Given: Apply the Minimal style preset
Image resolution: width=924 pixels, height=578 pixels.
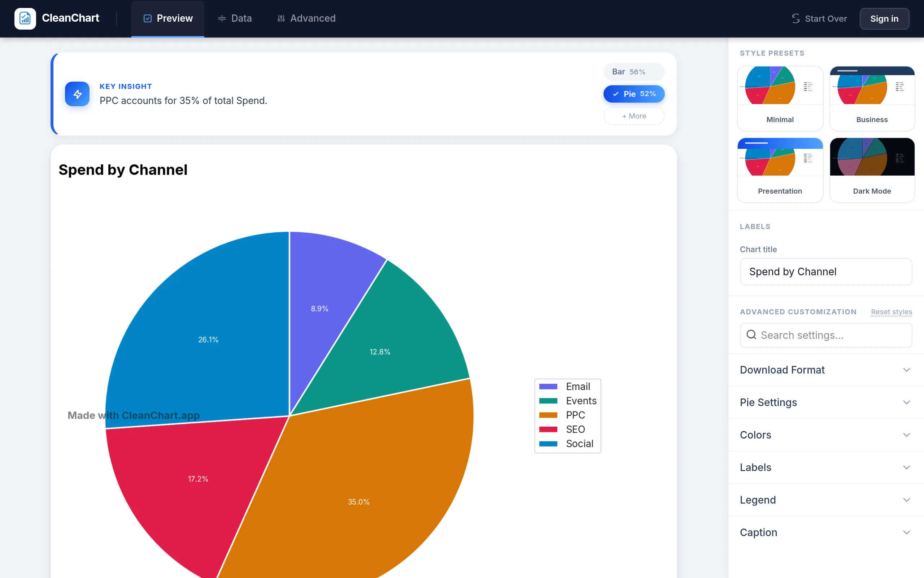Looking at the screenshot, I should tap(780, 98).
